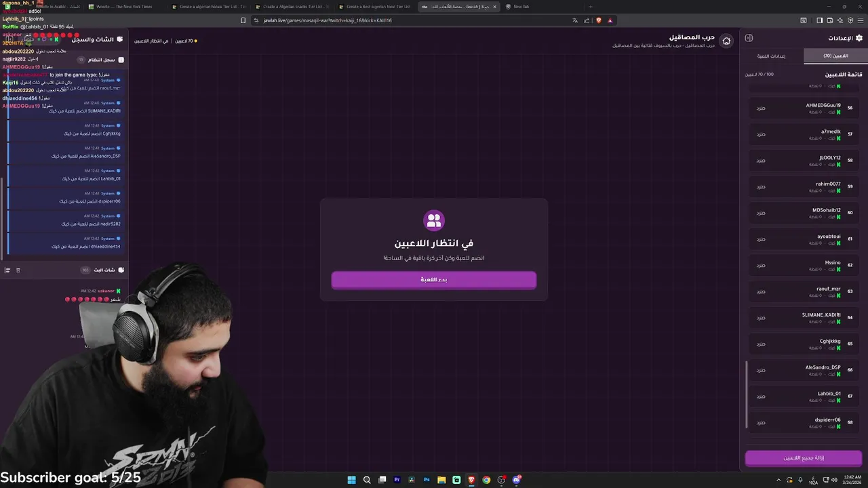Collapse the settings sidebar panel icon
868x488 pixels.
[x=749, y=38]
